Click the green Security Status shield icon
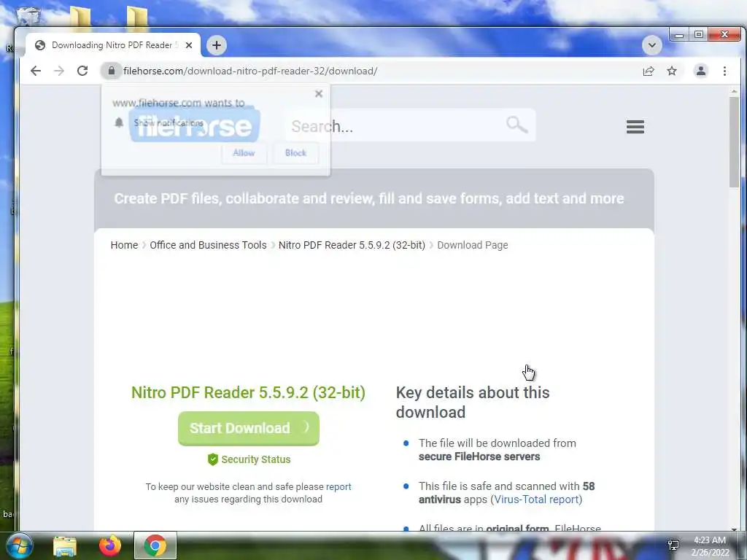 [213, 459]
